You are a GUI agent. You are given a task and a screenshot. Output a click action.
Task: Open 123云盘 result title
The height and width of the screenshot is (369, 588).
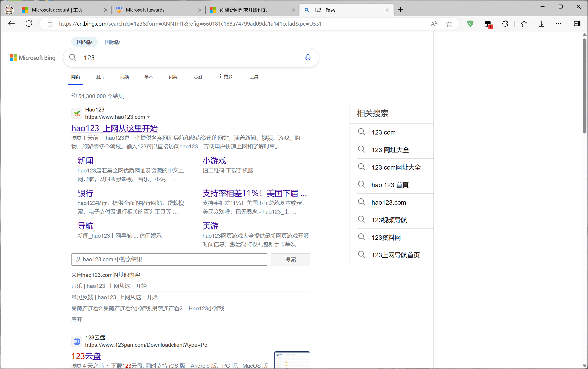[86, 356]
